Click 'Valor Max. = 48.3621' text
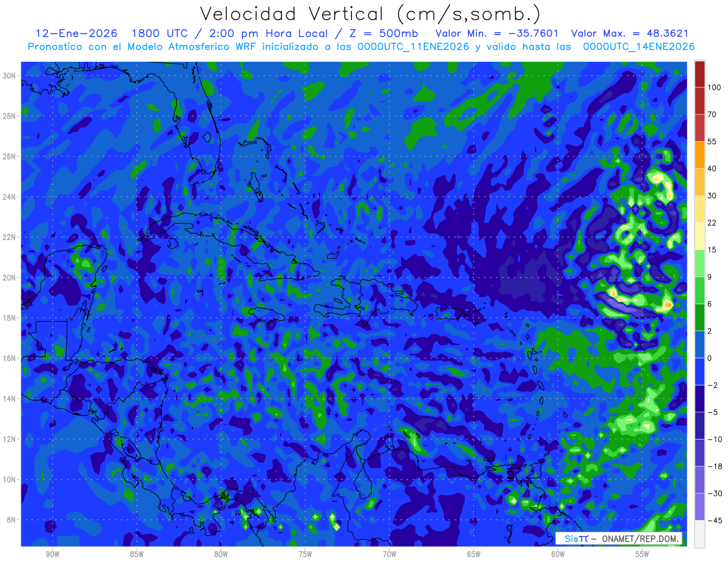Image resolution: width=728 pixels, height=562 pixels. pos(630,33)
